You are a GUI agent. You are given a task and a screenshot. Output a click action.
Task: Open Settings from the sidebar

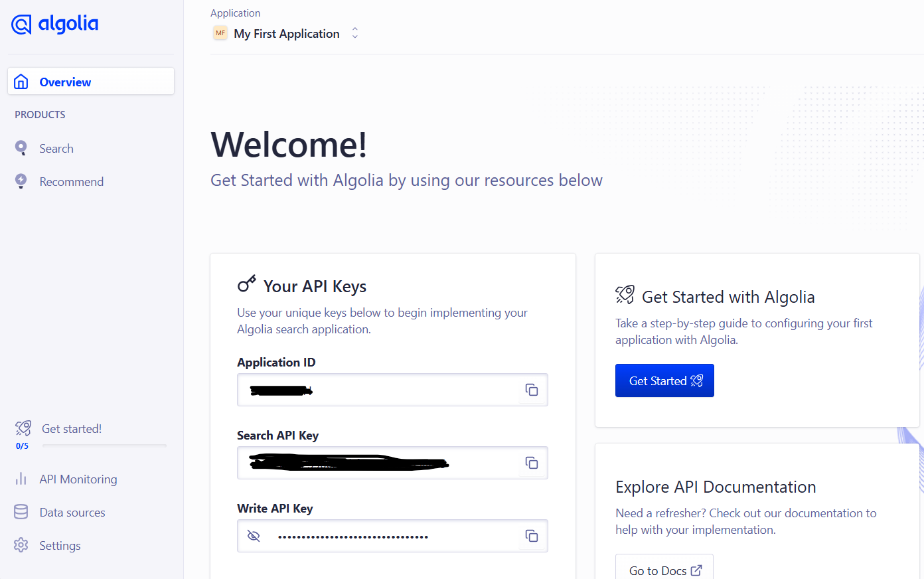pos(60,546)
